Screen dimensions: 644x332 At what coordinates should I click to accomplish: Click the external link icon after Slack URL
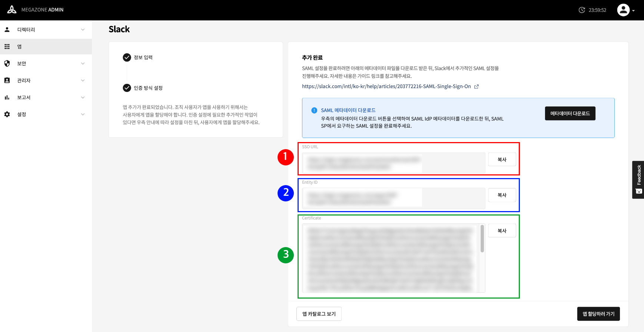(x=477, y=87)
